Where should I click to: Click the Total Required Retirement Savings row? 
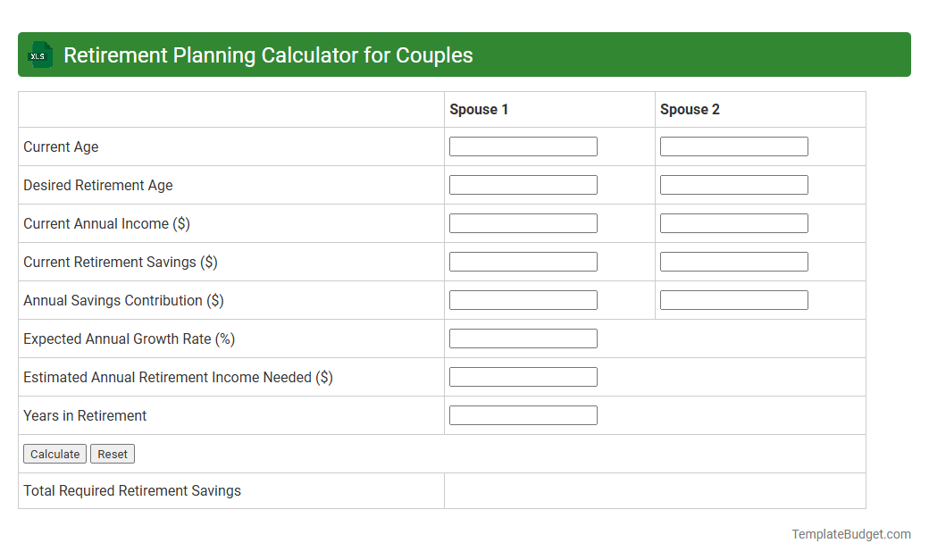tap(131, 490)
